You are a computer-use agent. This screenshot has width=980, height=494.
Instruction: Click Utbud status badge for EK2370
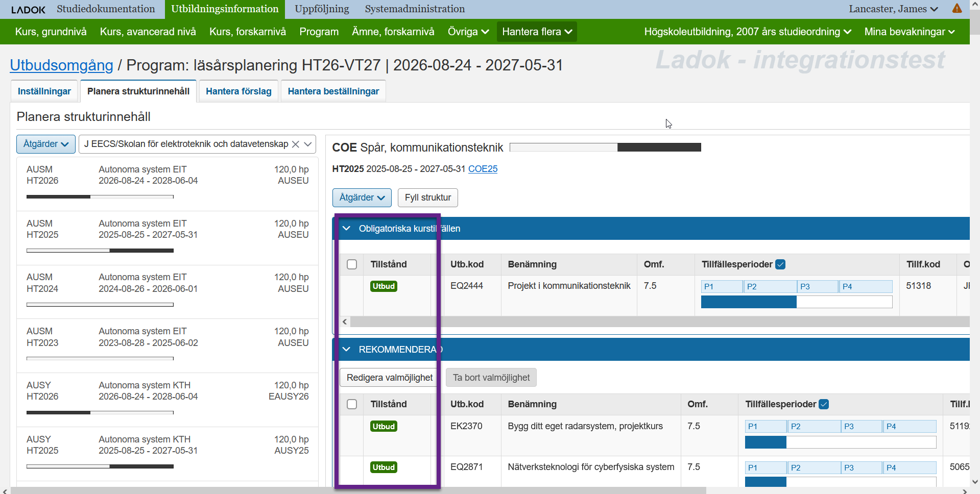384,427
